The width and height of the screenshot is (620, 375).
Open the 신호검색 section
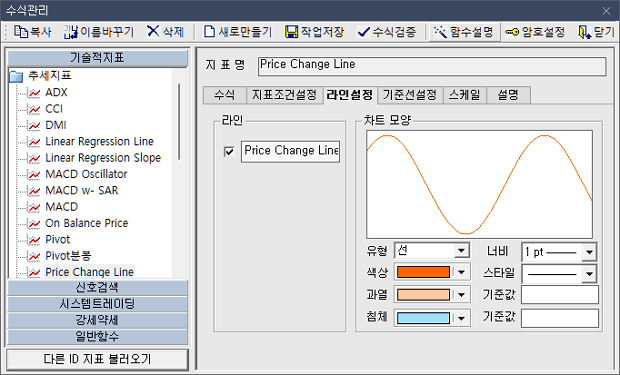click(97, 288)
